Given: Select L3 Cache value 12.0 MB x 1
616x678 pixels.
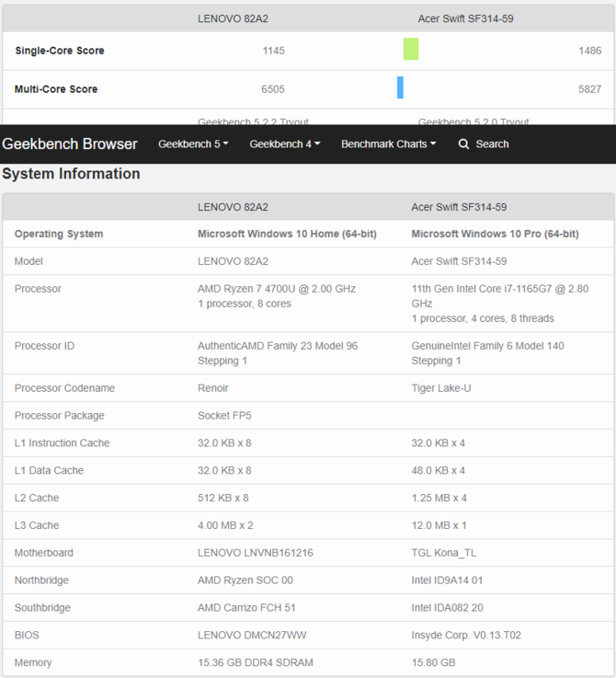Looking at the screenshot, I should 439,525.
